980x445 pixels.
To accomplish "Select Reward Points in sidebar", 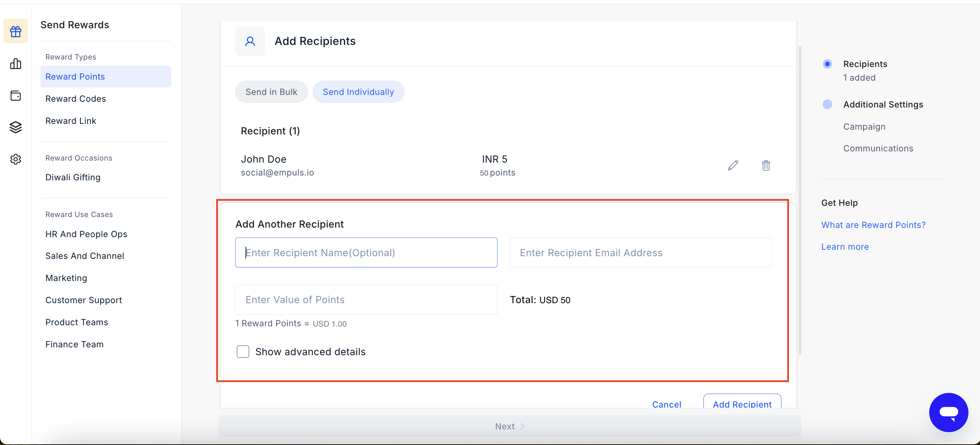I will (x=106, y=77).
